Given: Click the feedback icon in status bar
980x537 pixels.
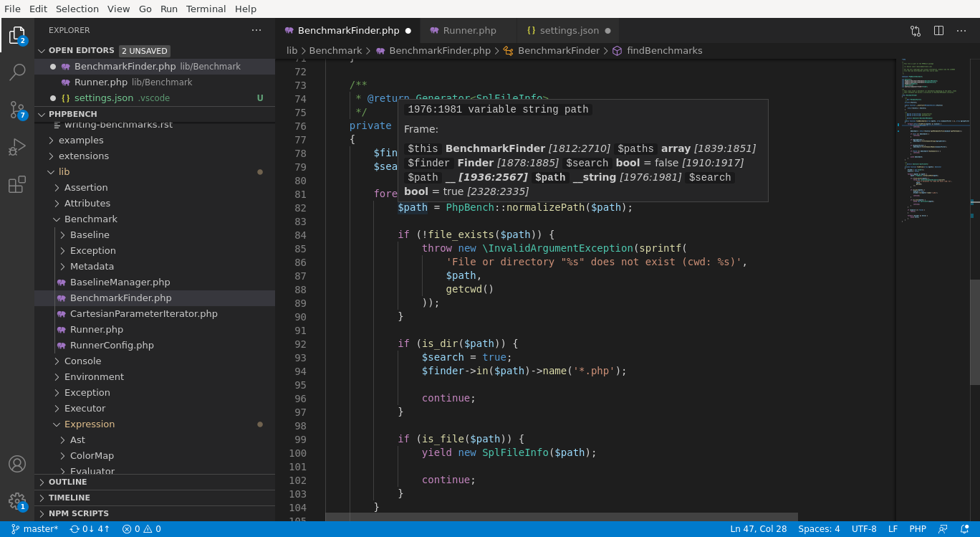Looking at the screenshot, I should 943,529.
